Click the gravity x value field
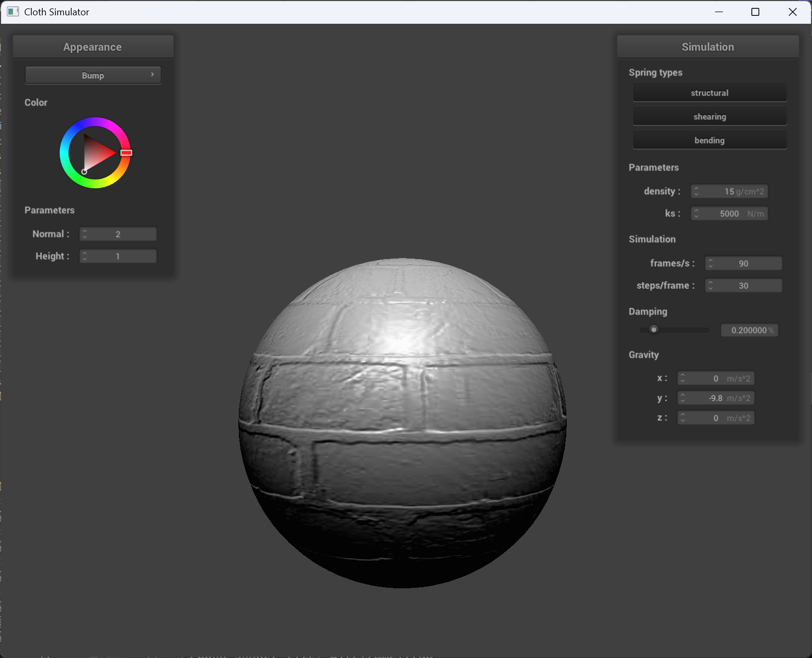 (x=716, y=378)
